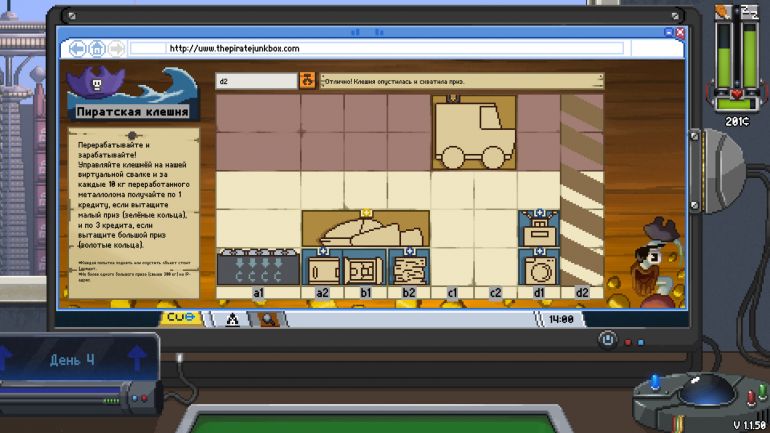Click the d2 column input field

click(x=256, y=81)
